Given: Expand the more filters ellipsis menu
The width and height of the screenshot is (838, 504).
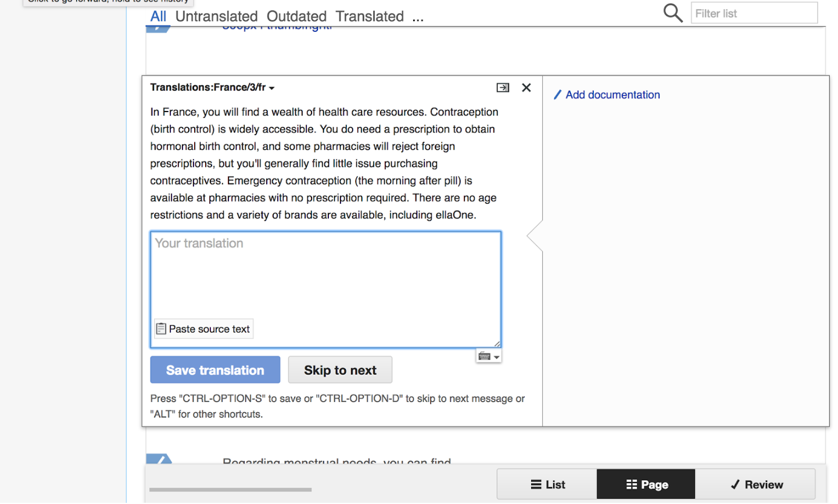Looking at the screenshot, I should (x=418, y=17).
